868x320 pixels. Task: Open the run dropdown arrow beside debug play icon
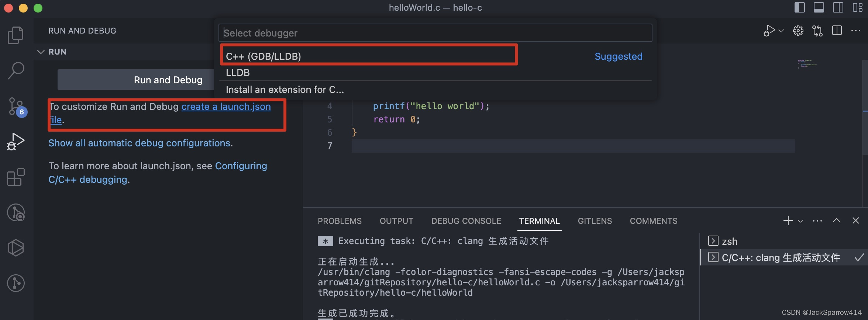pos(781,31)
